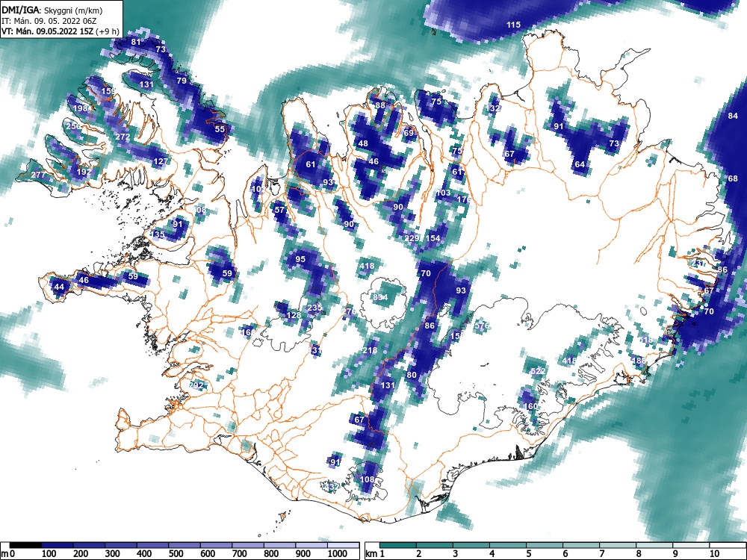Click the black 0–100 m legend swatch

point(25,545)
